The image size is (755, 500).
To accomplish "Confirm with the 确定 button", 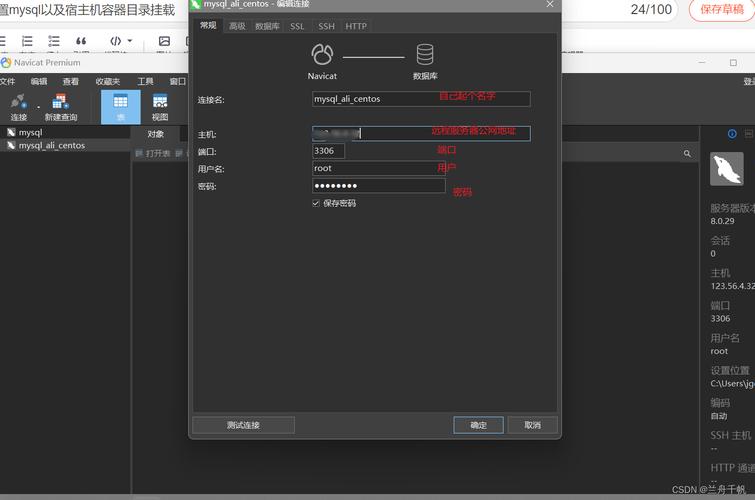I will point(478,425).
